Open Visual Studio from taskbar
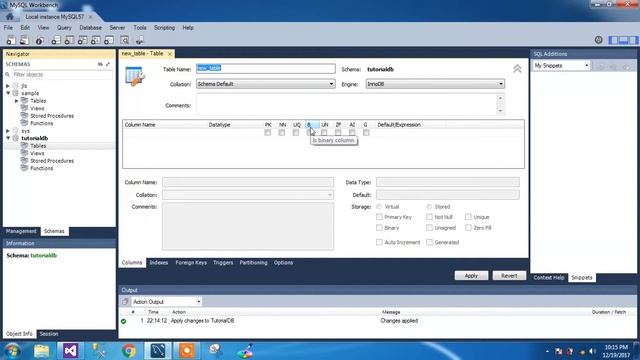 pyautogui.click(x=70, y=351)
